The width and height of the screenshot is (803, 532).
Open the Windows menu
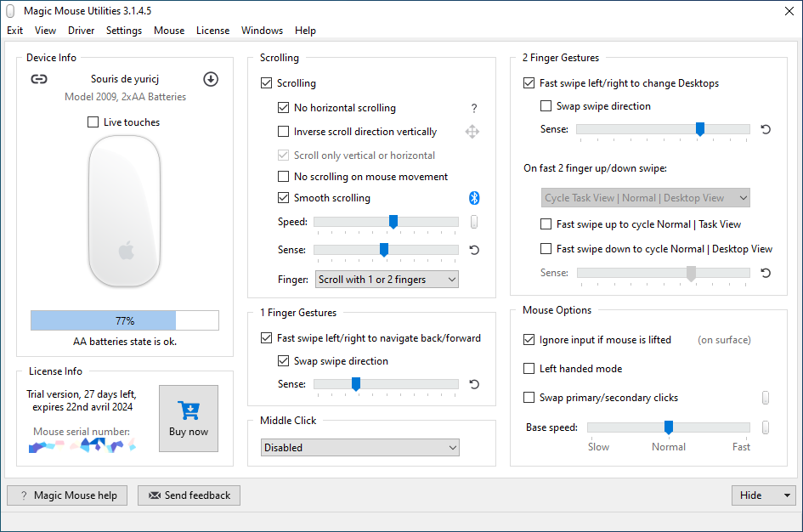coord(263,31)
